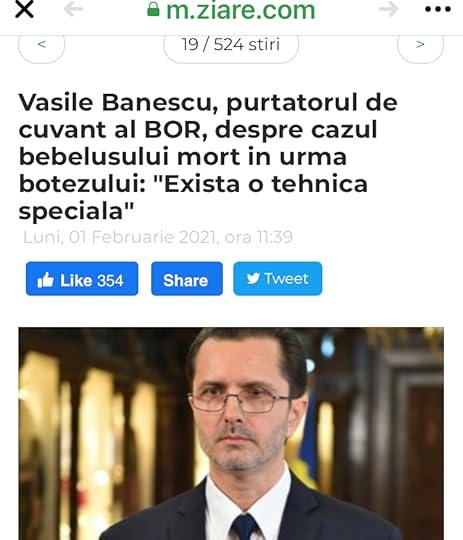Open the three-dot browser menu
463x540 pixels.
[438, 9]
